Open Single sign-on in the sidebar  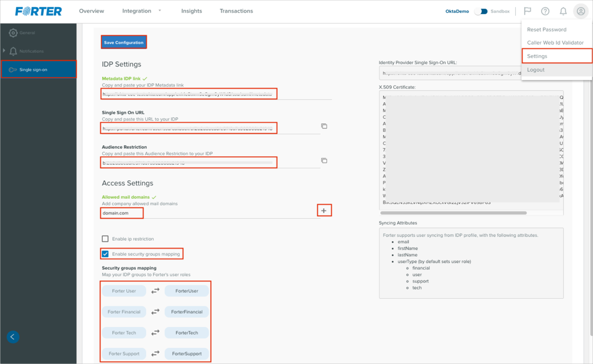point(34,70)
